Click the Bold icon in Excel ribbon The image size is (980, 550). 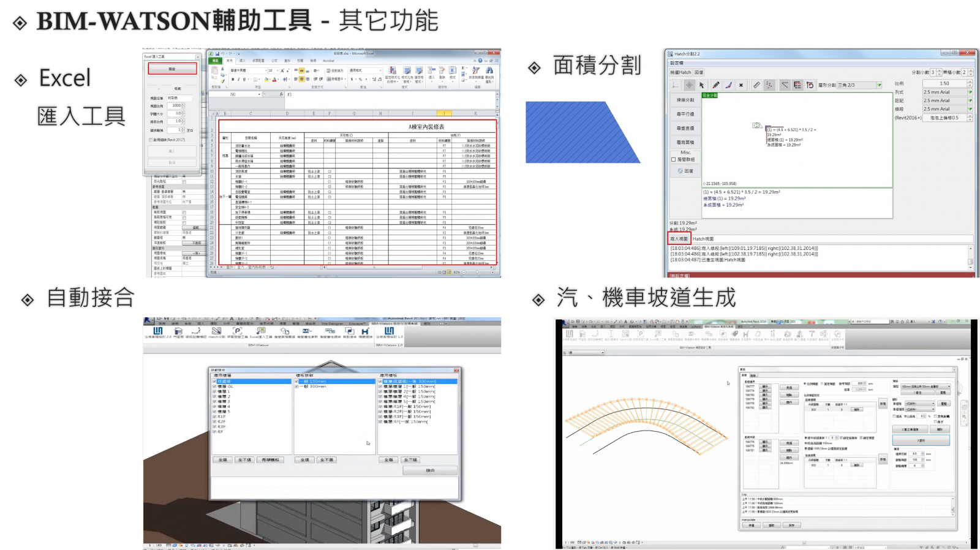tap(233, 79)
